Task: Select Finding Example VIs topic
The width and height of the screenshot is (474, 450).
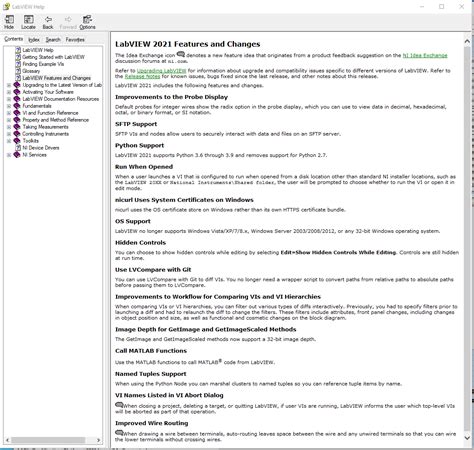Action: click(x=43, y=64)
